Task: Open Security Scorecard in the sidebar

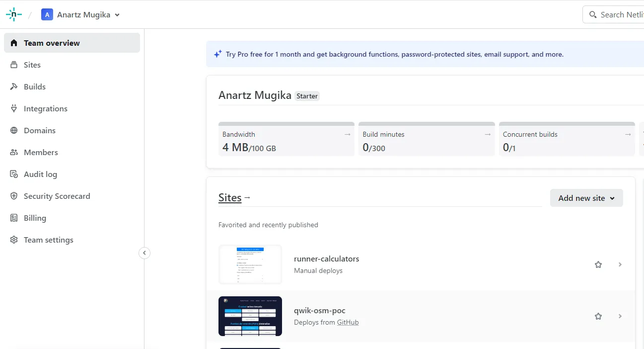Action: [72, 196]
